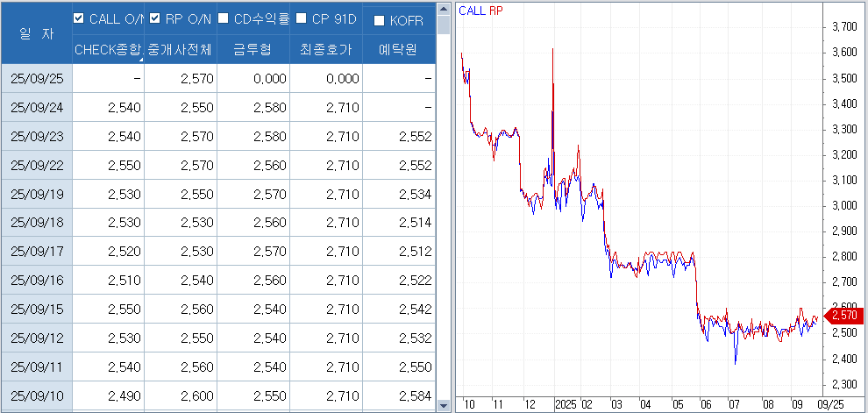Enable the CD수익률 checkbox
Viewport: 868px width, 413px height.
224,19
